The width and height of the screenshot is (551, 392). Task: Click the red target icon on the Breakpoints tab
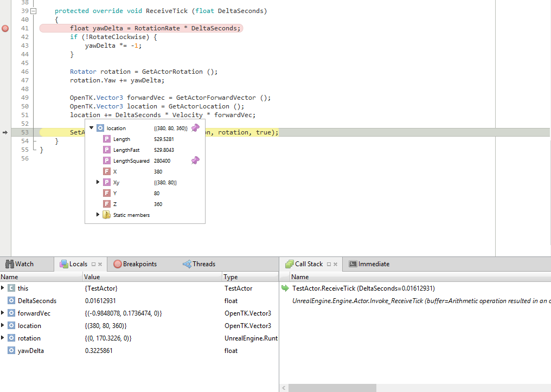pyautogui.click(x=119, y=264)
